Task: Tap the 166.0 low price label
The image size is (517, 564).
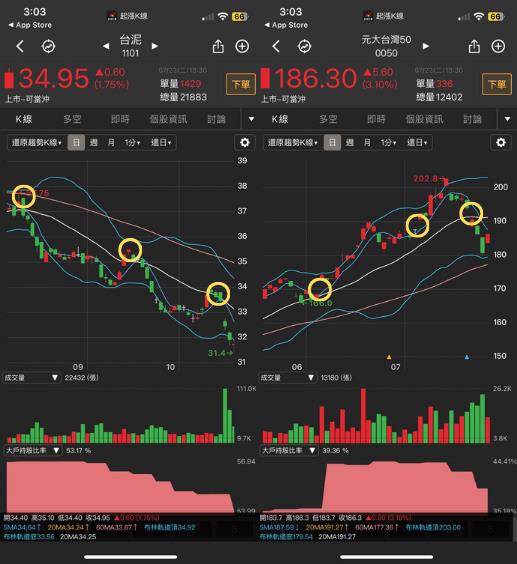Action: [x=320, y=303]
